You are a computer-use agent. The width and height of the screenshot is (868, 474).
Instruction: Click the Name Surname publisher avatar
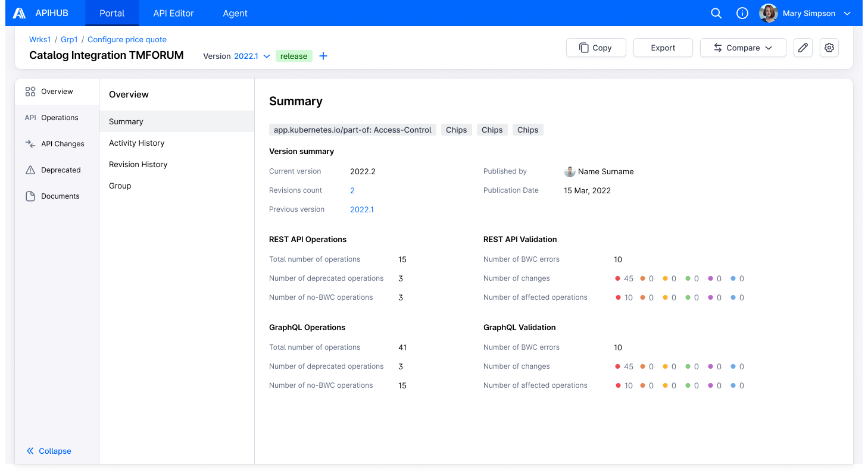[570, 172]
